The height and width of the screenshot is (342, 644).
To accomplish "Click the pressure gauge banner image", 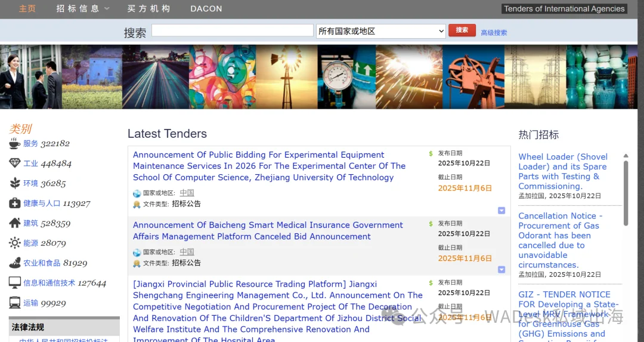I will (346, 77).
